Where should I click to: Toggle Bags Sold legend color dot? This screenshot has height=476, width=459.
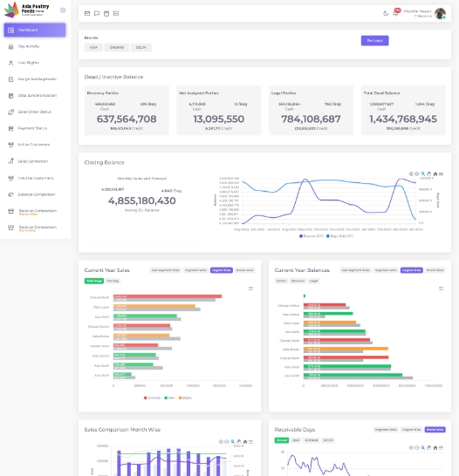(328, 236)
